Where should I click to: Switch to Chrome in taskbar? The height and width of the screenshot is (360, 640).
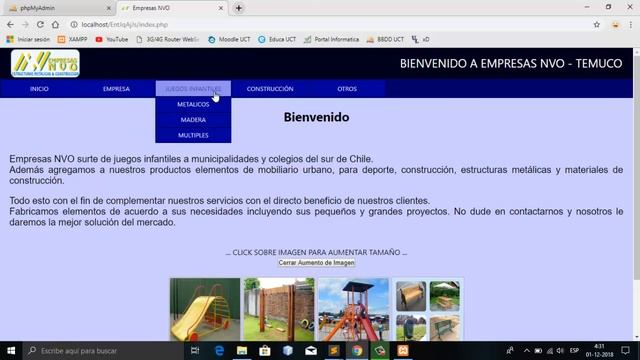[357, 351]
